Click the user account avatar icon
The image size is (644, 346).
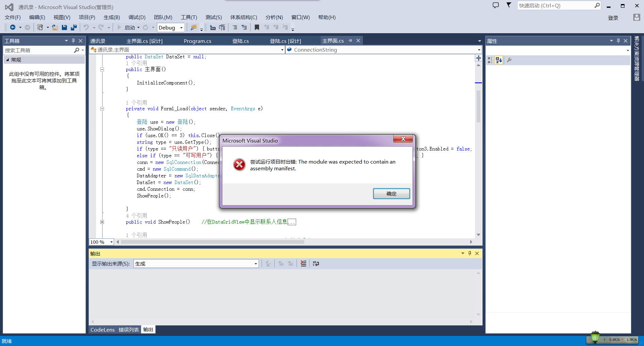click(x=637, y=17)
